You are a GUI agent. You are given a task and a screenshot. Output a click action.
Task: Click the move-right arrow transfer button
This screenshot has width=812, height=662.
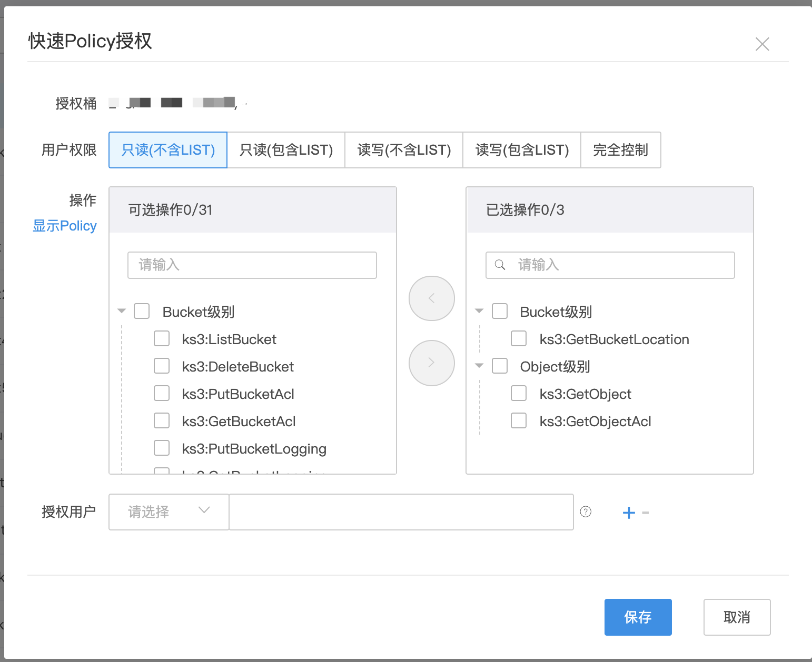click(x=431, y=363)
